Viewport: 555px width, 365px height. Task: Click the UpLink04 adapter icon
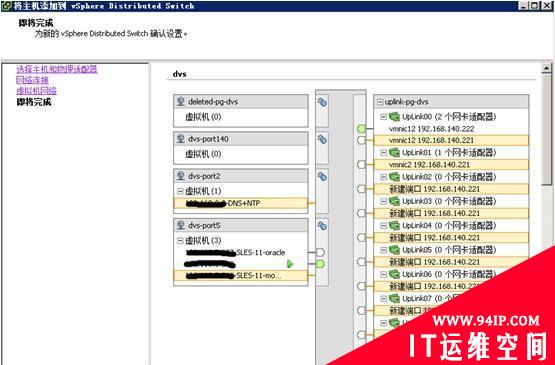tap(394, 226)
